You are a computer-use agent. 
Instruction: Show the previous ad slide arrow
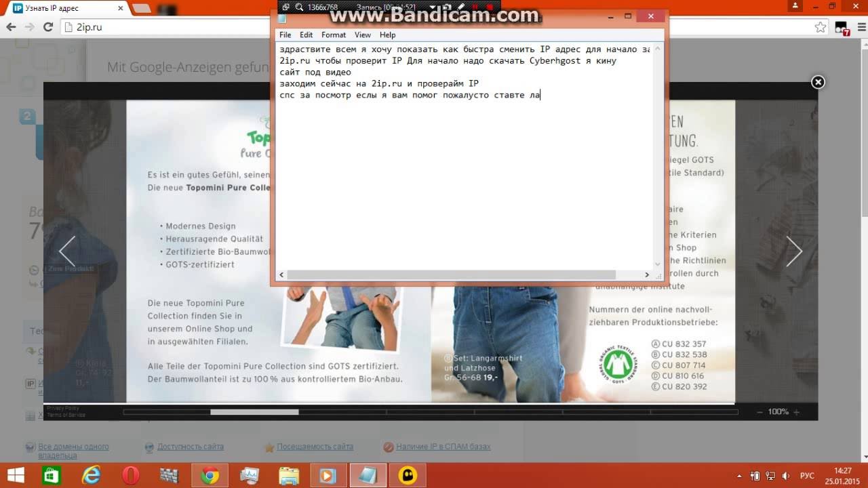pyautogui.click(x=67, y=251)
